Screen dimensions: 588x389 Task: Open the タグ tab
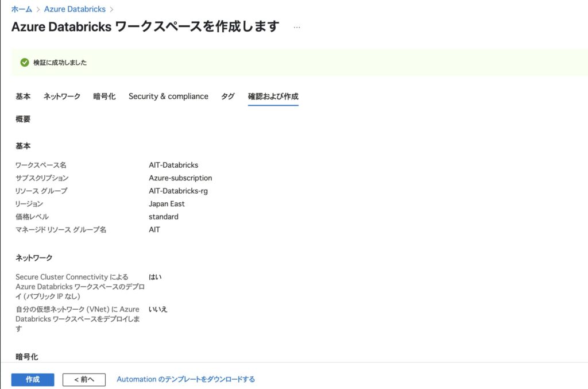[227, 97]
